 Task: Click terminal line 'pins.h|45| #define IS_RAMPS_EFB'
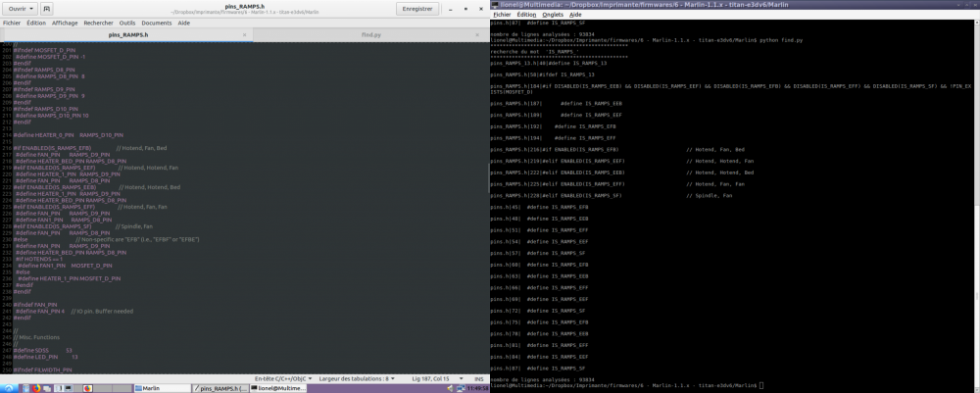[539, 207]
